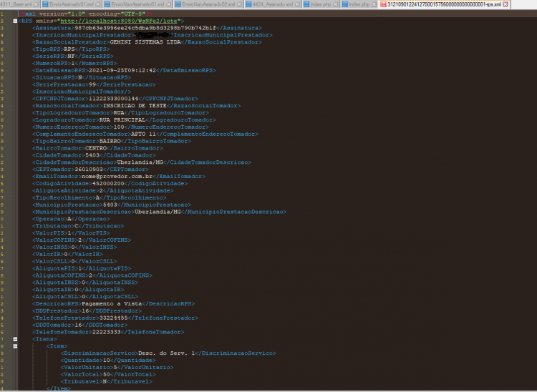Click the opening InscricaoMunicipalTomador empty tag
Image resolution: width=537 pixels, height=392 pixels.
coord(82,92)
